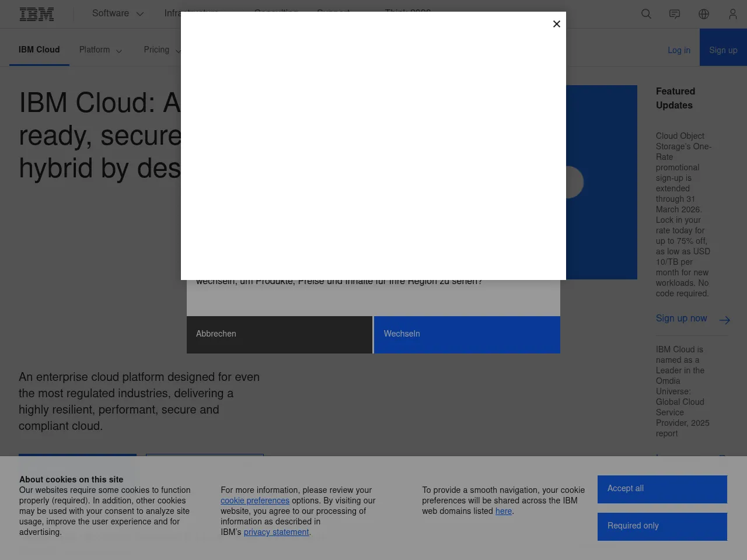Confirm region change with Wechseln
Viewport: 747px width, 560px height.
466,334
